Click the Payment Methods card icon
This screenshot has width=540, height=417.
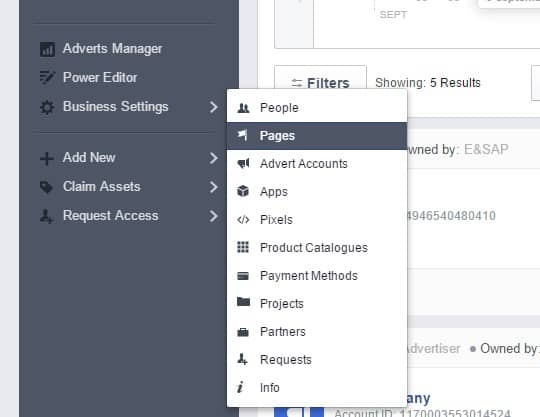click(x=243, y=275)
